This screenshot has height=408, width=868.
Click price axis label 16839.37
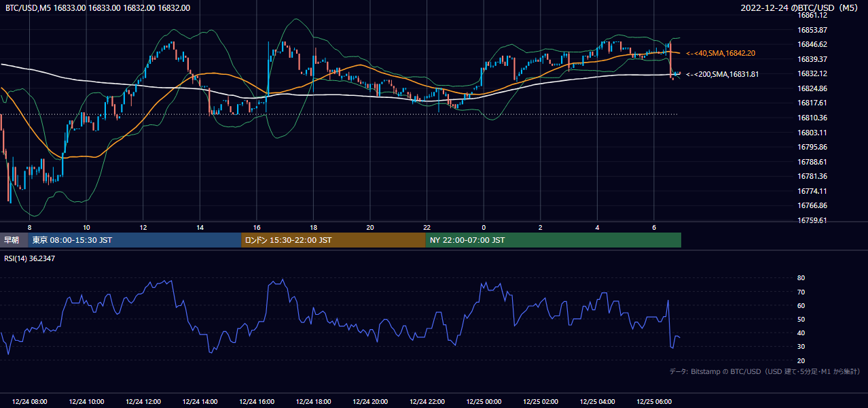(x=812, y=59)
